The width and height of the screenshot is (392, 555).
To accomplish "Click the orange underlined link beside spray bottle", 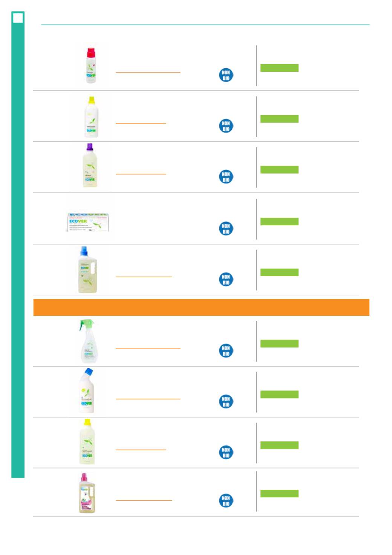I will [148, 348].
